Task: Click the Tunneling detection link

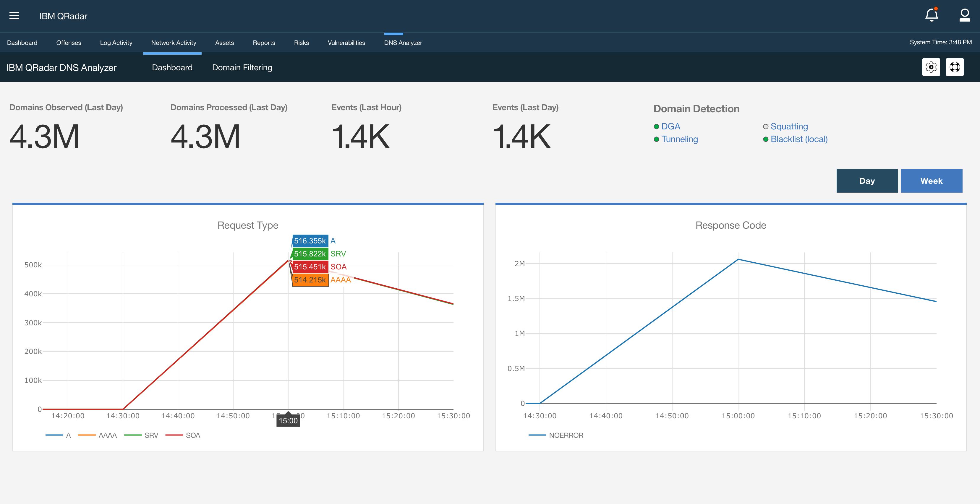Action: (x=679, y=139)
